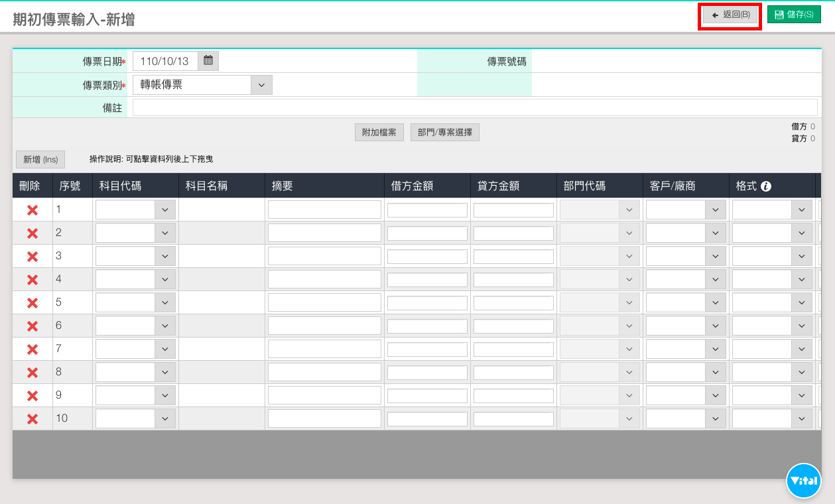Delete row 10 via red X icon
The image size is (835, 504).
[x=32, y=419]
